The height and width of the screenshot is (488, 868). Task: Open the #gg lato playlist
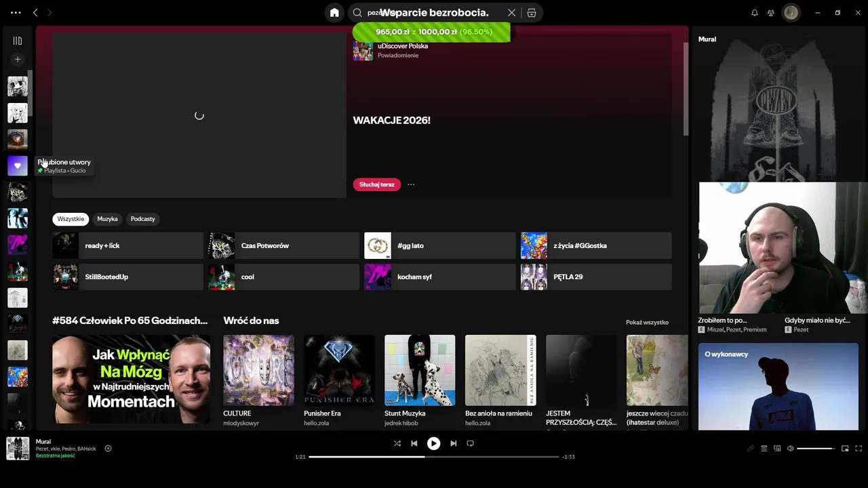(x=440, y=245)
